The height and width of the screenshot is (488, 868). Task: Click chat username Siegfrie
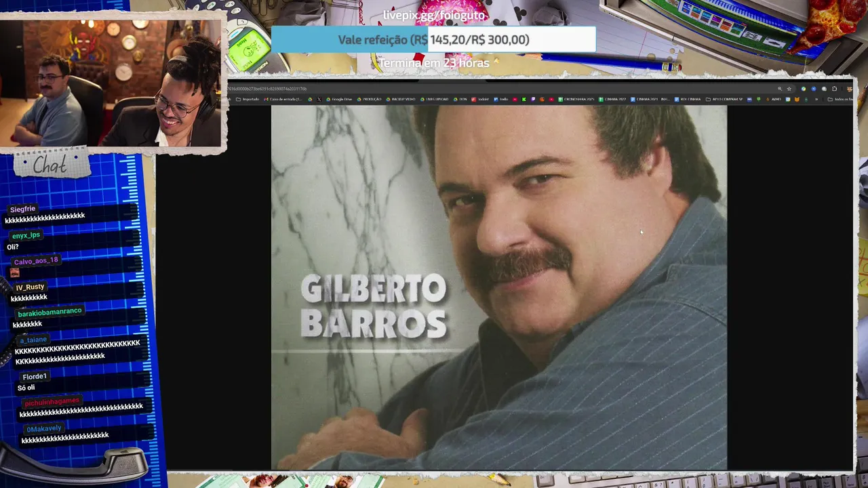coord(23,209)
